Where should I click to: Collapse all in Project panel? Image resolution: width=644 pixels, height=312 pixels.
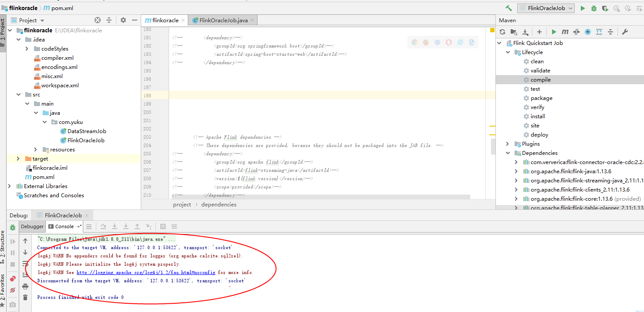point(109,20)
